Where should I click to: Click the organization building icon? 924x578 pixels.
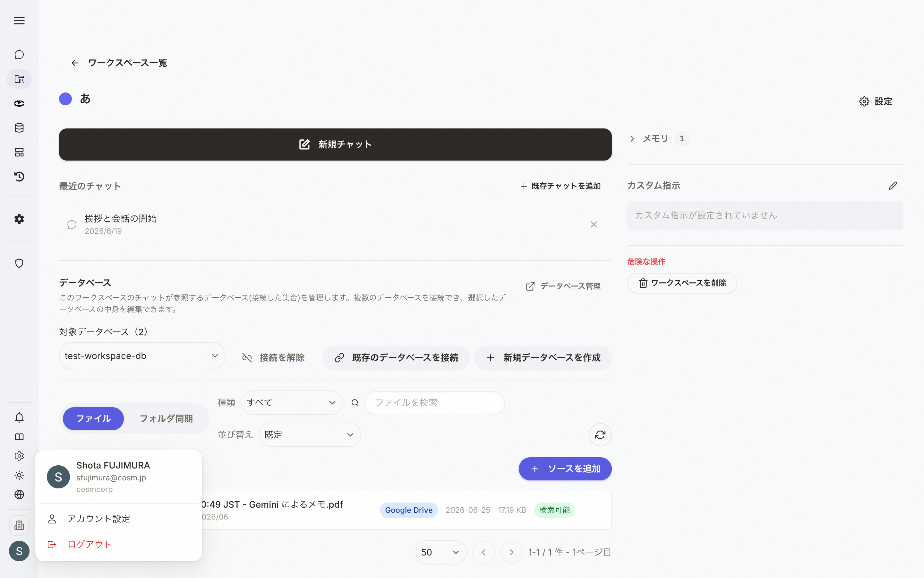click(19, 526)
